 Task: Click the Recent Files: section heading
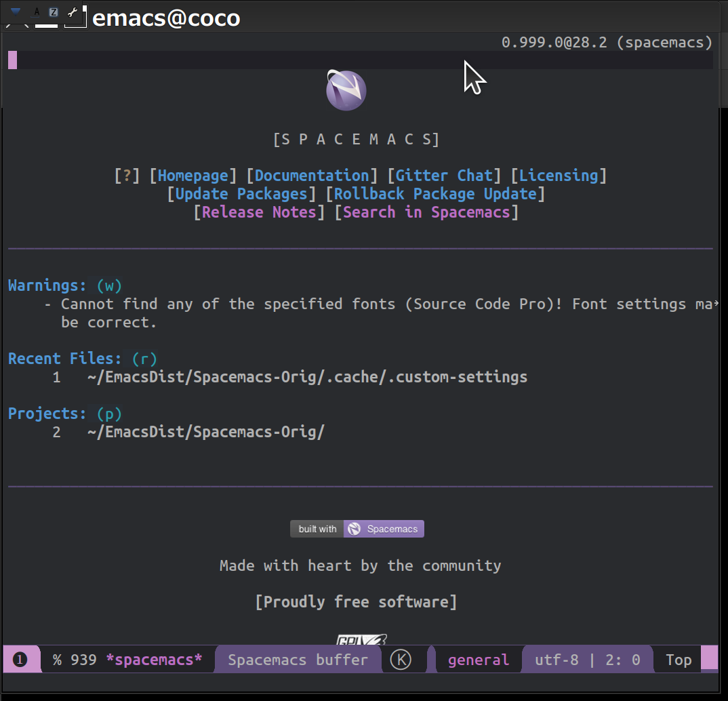point(64,359)
